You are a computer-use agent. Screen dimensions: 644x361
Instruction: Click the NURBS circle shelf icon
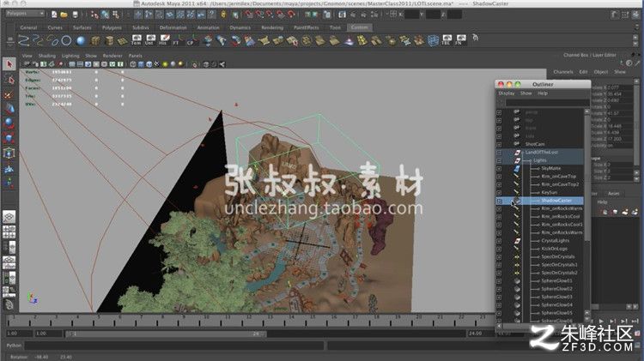[66, 40]
